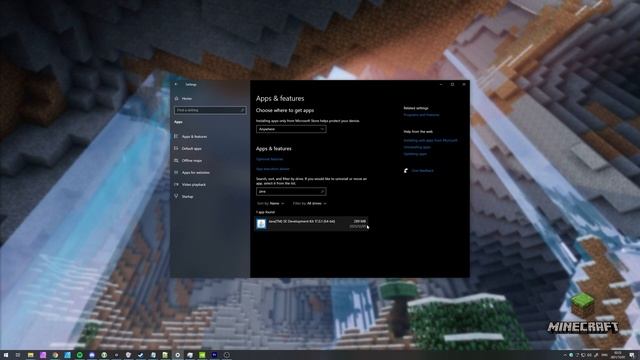Open the Programs and Features link
The image size is (640, 360).
tap(421, 115)
